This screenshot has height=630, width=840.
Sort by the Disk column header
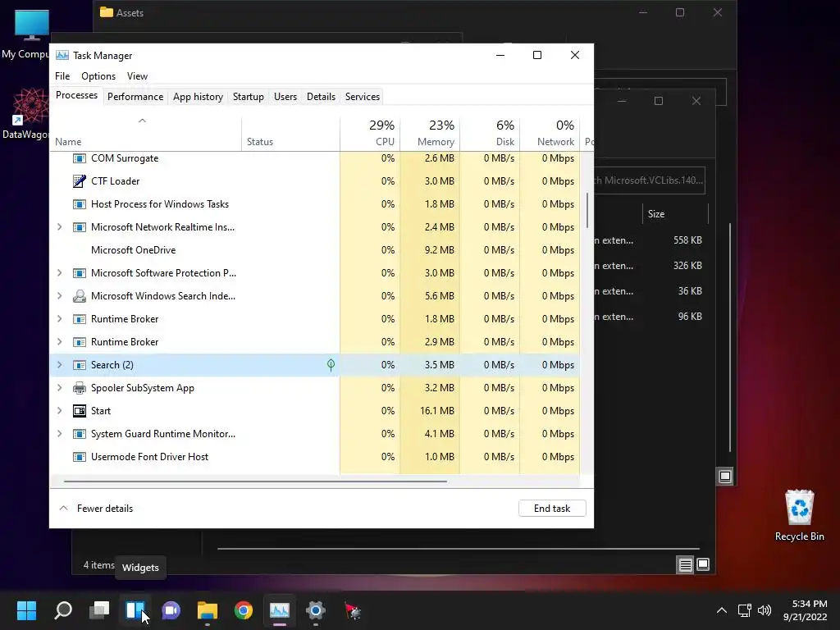pos(490,134)
